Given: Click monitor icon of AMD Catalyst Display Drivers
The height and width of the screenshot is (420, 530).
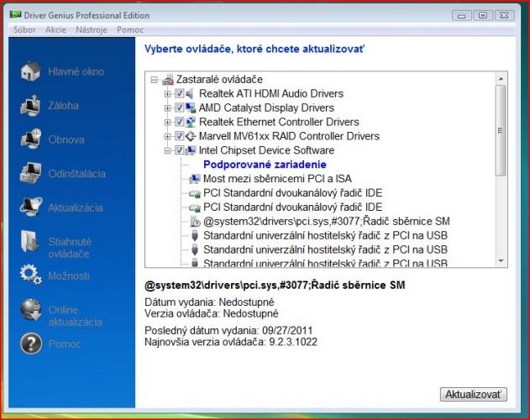Looking at the screenshot, I should (191, 108).
